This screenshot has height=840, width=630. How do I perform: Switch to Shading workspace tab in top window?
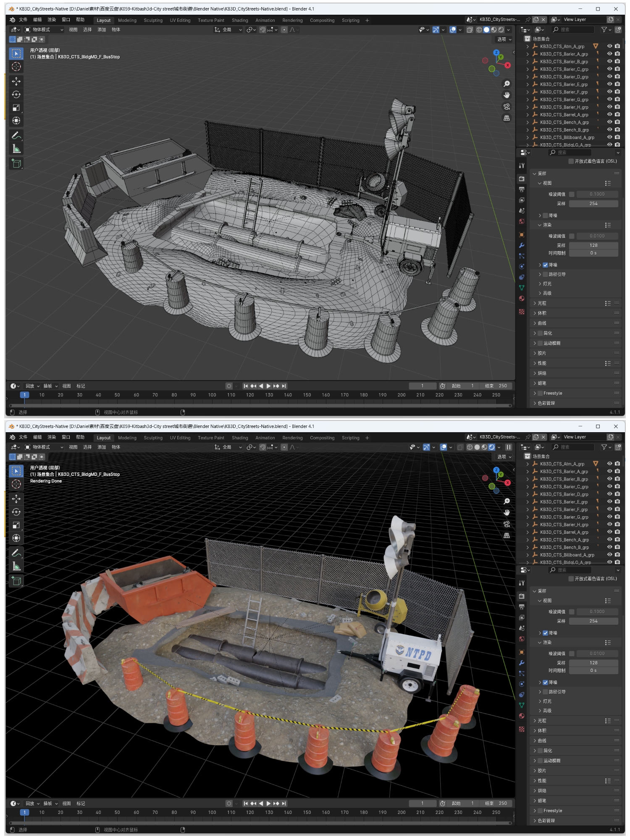pyautogui.click(x=240, y=20)
